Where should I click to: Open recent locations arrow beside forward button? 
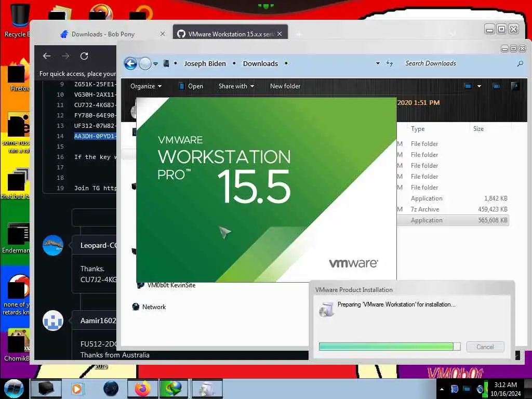pos(155,64)
